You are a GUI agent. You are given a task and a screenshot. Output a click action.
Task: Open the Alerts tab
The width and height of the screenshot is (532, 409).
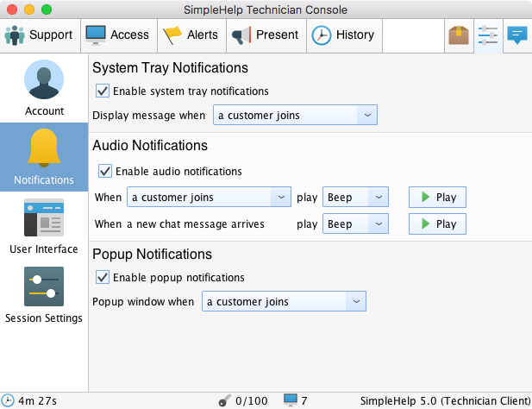pyautogui.click(x=191, y=35)
